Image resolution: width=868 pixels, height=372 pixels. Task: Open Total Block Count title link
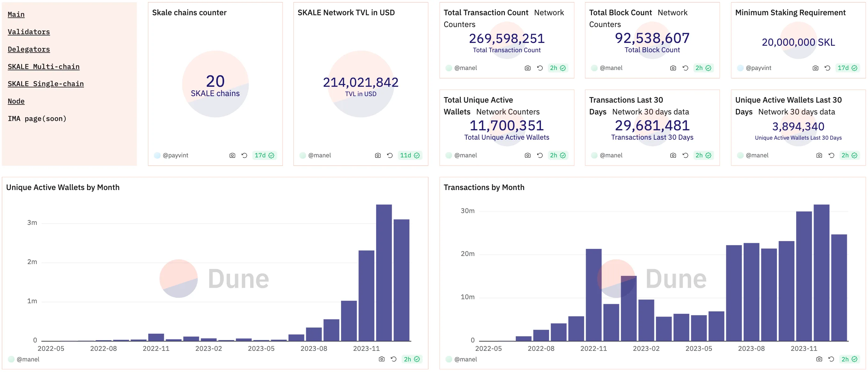pyautogui.click(x=621, y=13)
